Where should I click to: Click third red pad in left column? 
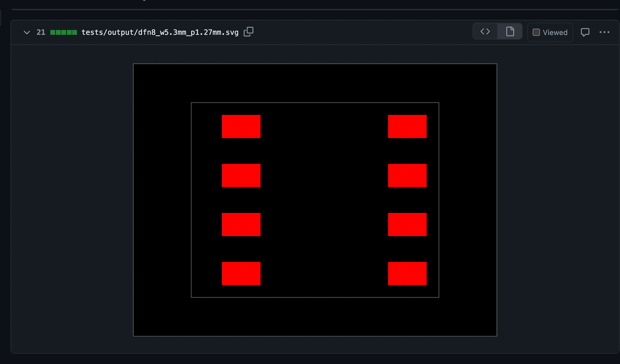pos(241,224)
